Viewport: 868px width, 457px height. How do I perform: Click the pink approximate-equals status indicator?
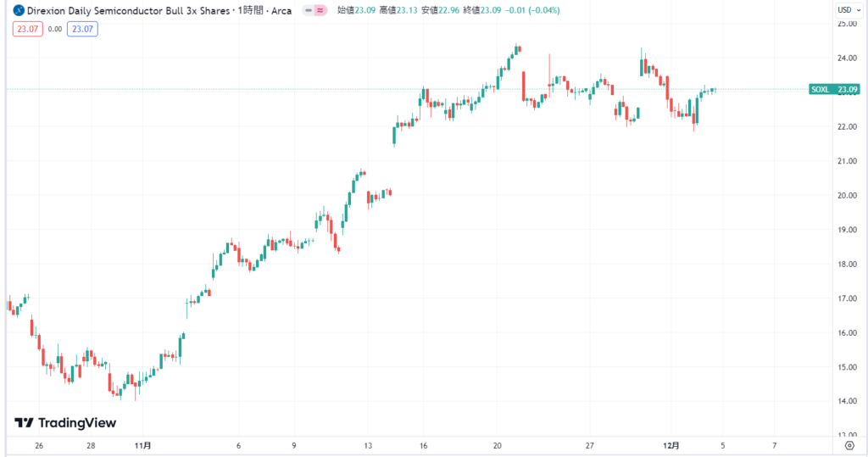pos(320,10)
